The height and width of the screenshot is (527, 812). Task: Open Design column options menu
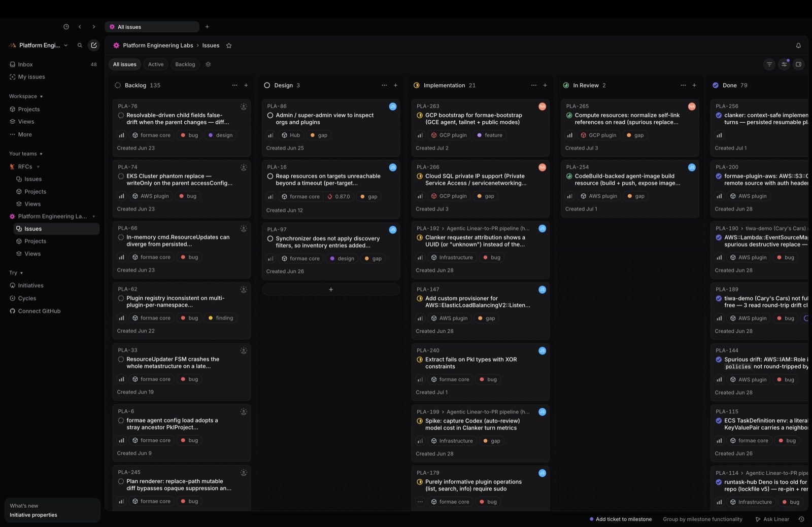tap(384, 85)
